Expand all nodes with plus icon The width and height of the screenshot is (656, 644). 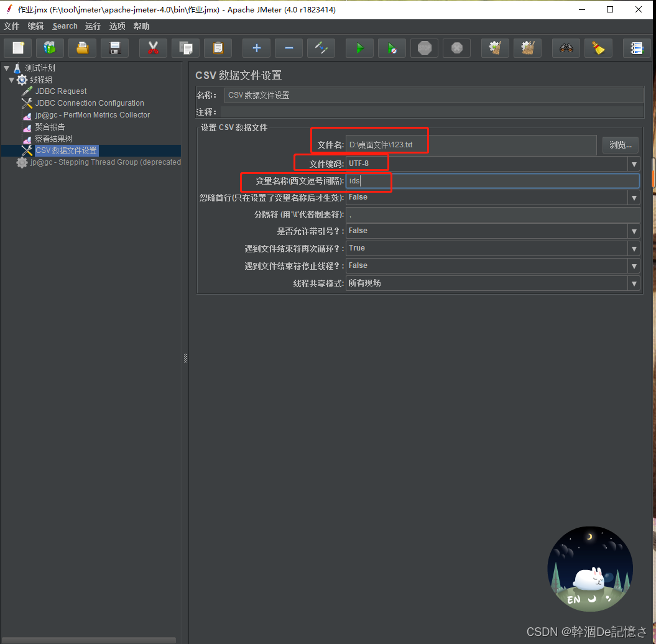click(256, 48)
